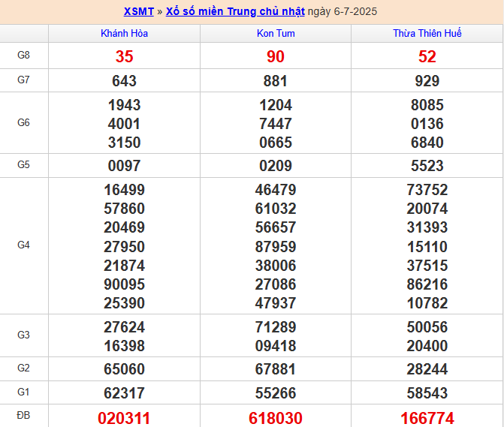Screen dimensions: 504x427
Task: Click G6 number 1943
Action: coord(125,105)
